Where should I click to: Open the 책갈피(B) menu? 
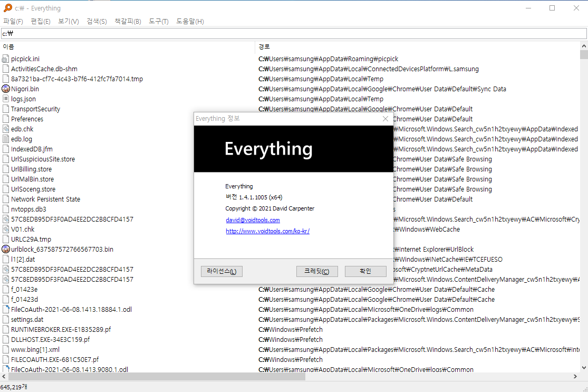coord(128,22)
